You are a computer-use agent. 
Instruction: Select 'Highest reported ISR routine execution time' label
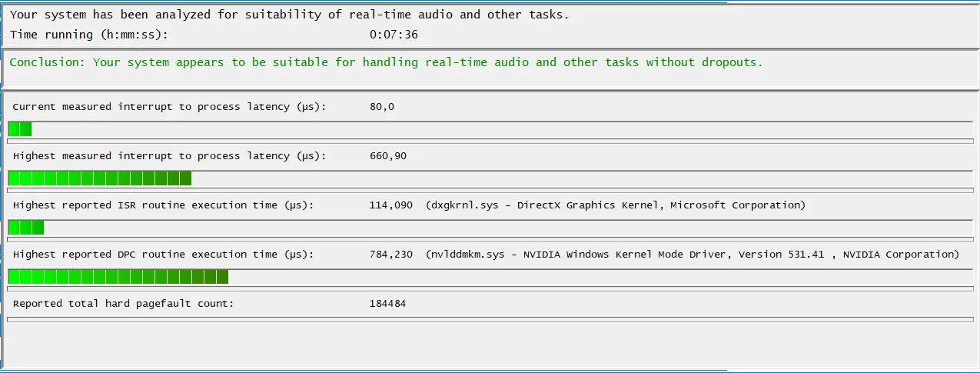163,205
